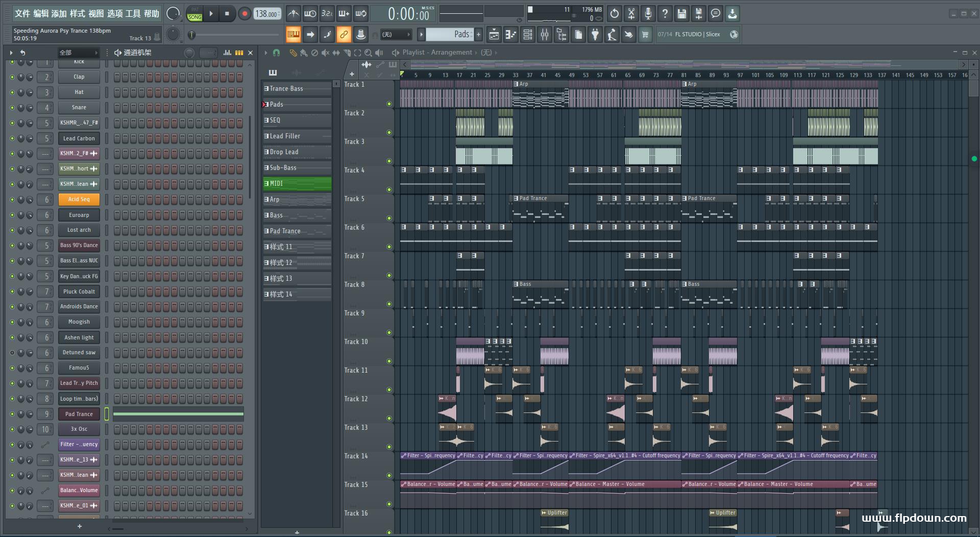Open the plugin picker plug icon

click(x=595, y=35)
